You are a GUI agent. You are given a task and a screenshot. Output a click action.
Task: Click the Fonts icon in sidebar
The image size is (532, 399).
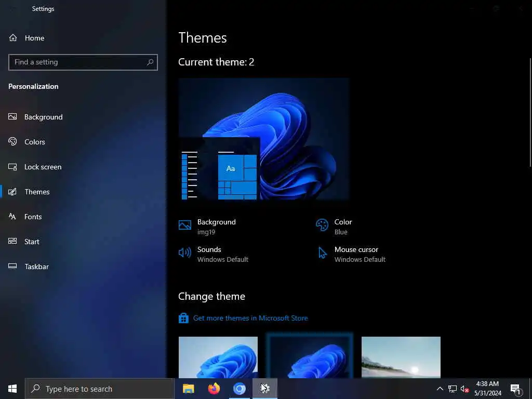(12, 217)
